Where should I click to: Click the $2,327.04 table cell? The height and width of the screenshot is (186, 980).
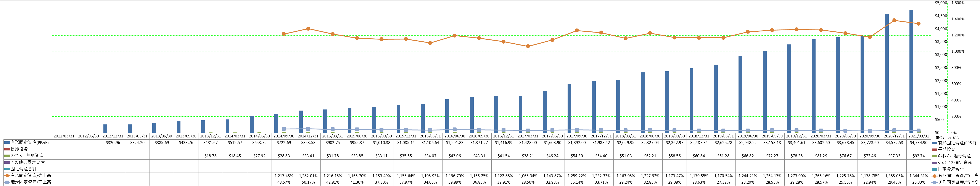tap(650, 143)
